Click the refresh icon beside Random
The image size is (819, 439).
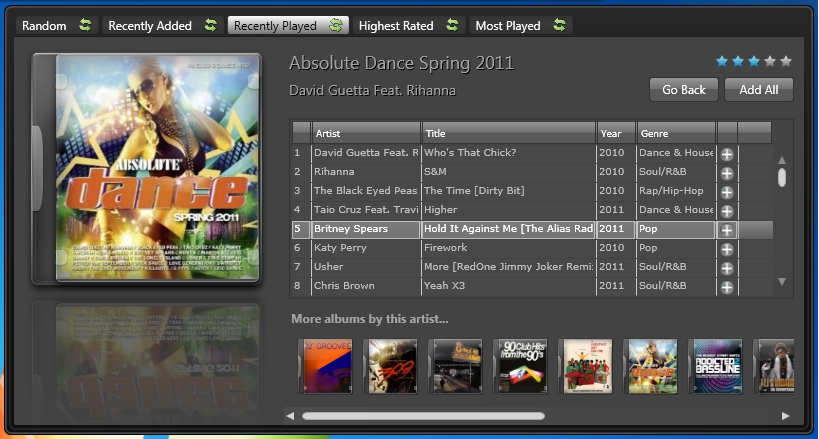click(x=85, y=25)
